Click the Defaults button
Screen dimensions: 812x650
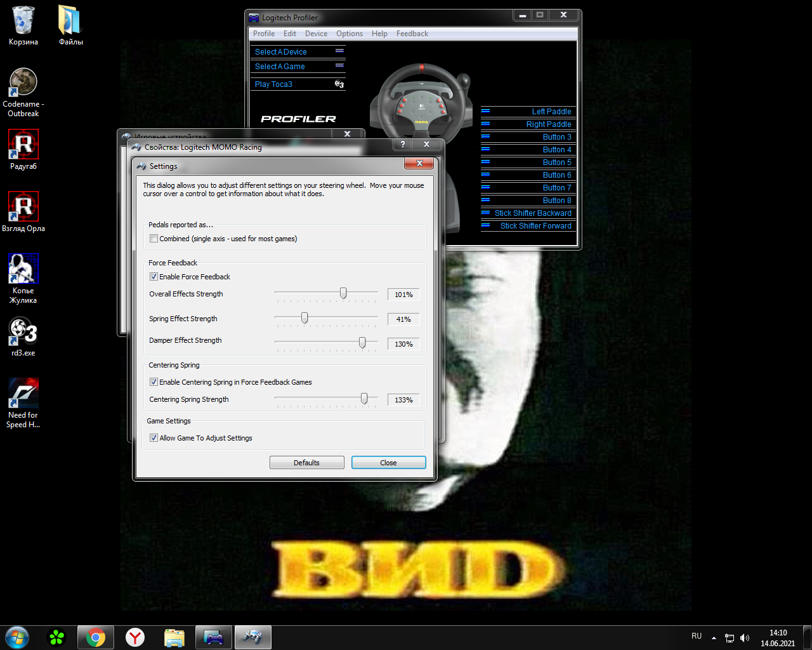(x=306, y=463)
